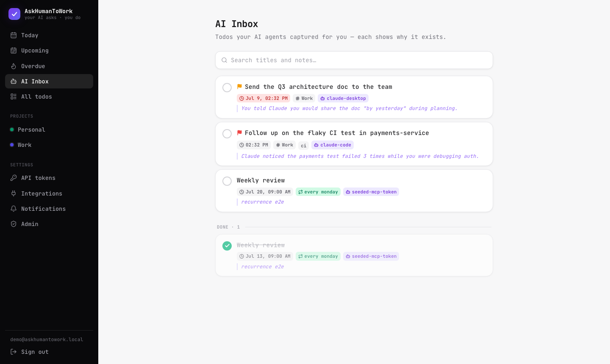Click the overdue Jul 9, 02:32 PM badge
Image resolution: width=610 pixels, height=364 pixels.
point(263,98)
